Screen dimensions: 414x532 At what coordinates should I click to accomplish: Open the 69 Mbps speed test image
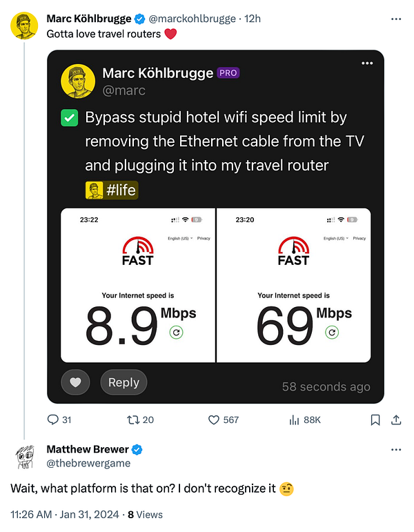pos(294,285)
